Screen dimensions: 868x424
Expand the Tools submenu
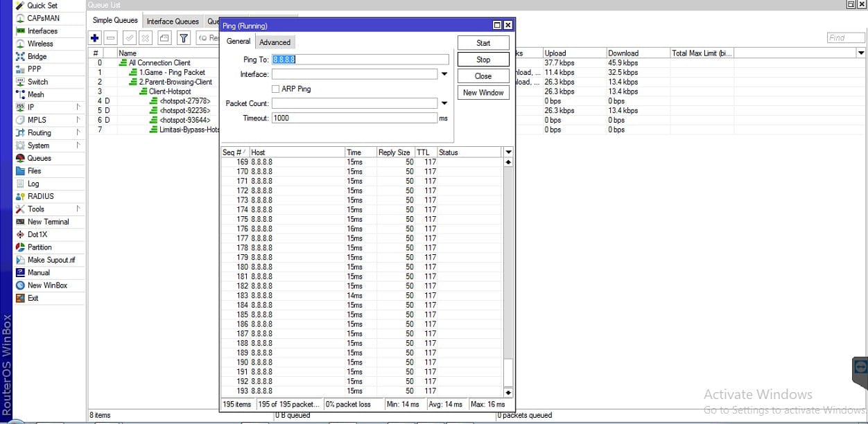(78, 209)
